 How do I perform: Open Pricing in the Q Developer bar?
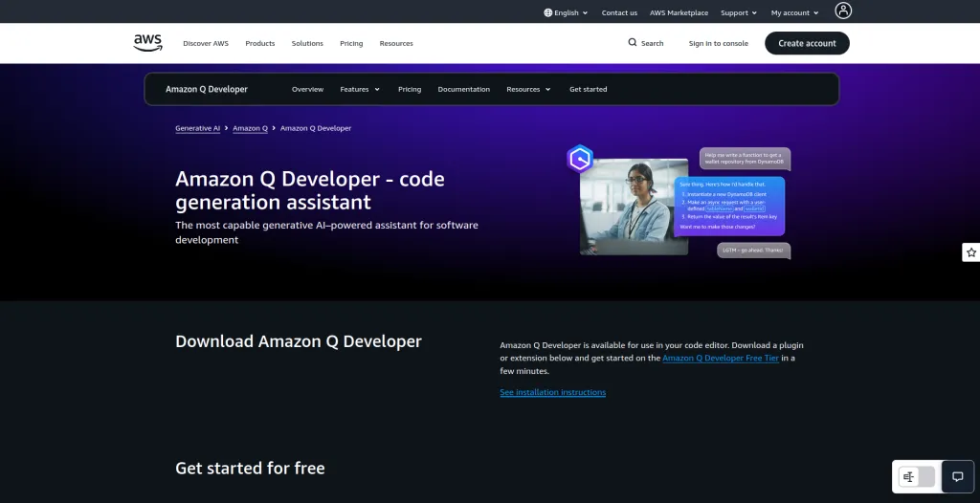pyautogui.click(x=410, y=89)
